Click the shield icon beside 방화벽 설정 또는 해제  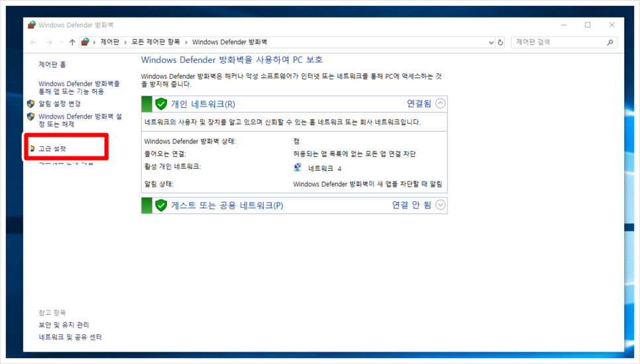point(30,116)
